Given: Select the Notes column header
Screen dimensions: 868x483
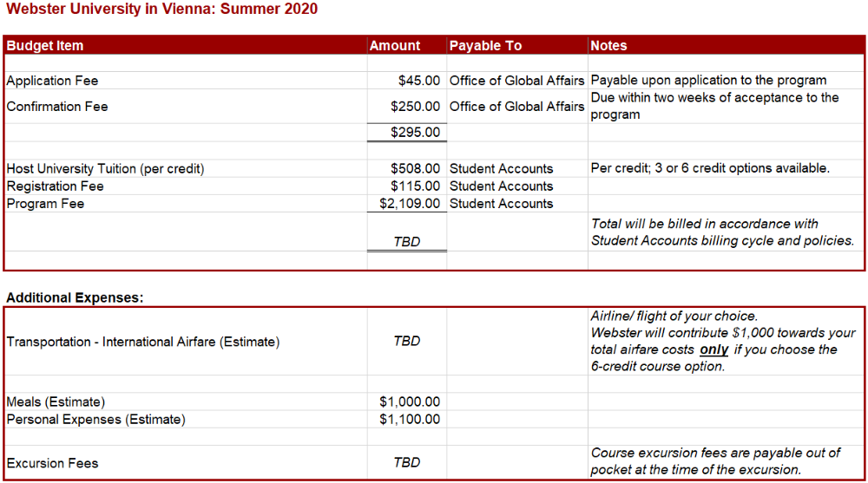Looking at the screenshot, I should pos(608,46).
